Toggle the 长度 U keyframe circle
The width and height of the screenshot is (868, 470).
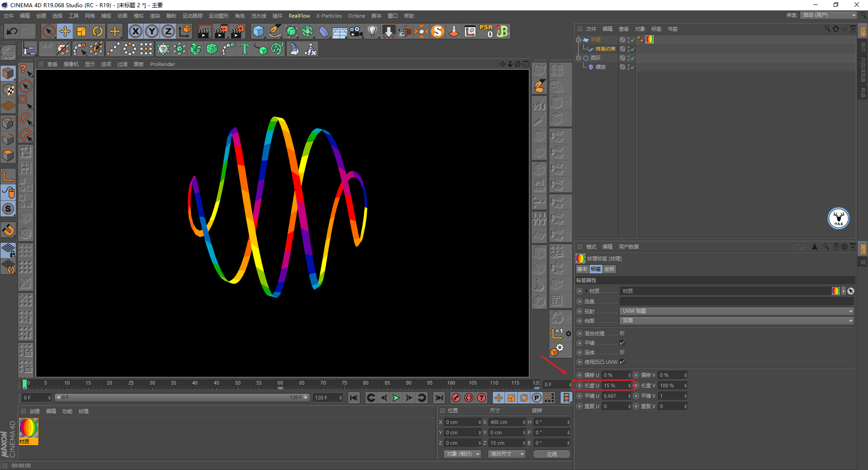coord(580,385)
